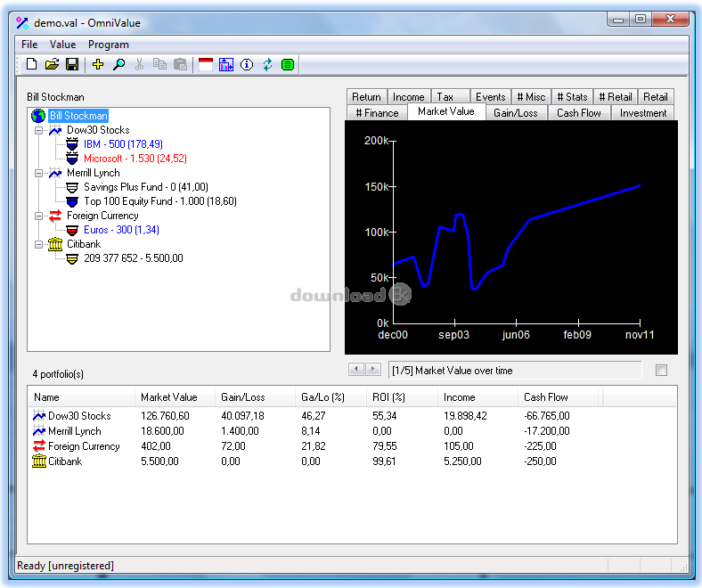Select the Market Value tab

(x=446, y=111)
